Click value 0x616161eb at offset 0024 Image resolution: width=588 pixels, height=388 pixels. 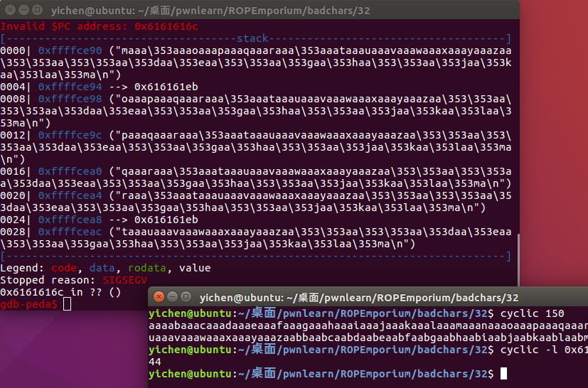click(x=166, y=220)
